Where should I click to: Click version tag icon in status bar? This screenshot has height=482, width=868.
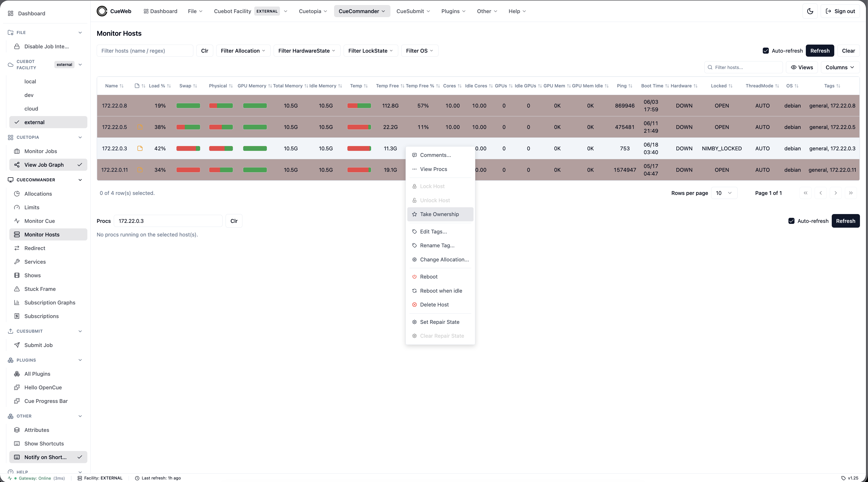pos(843,478)
